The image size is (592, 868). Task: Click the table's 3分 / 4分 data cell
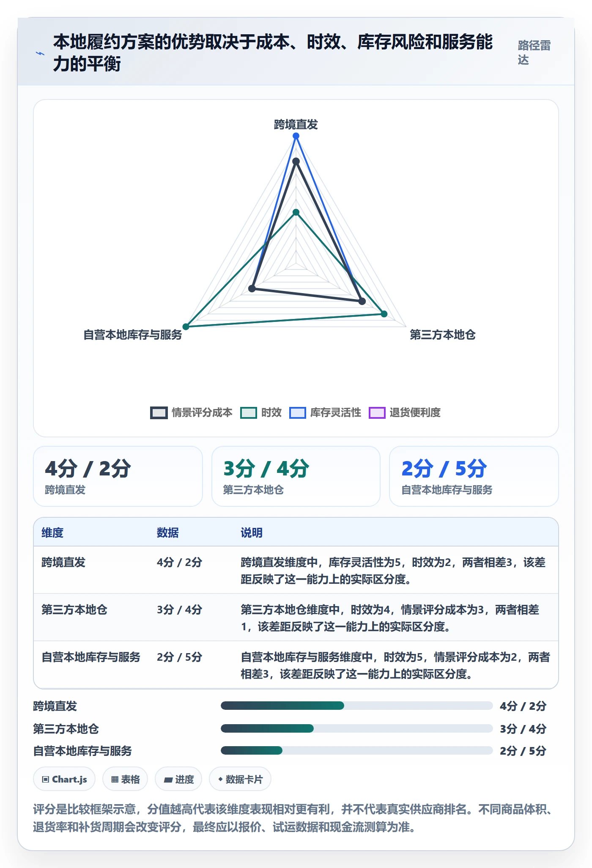pyautogui.click(x=180, y=610)
